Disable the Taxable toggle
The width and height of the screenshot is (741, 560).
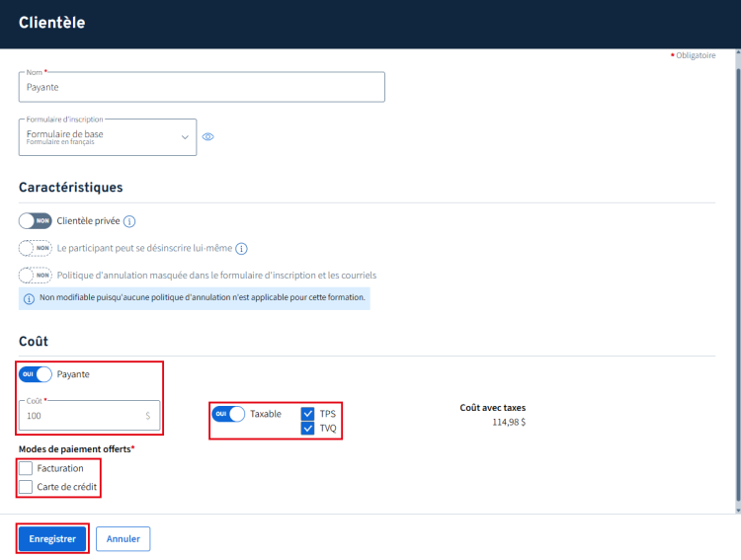pos(228,414)
